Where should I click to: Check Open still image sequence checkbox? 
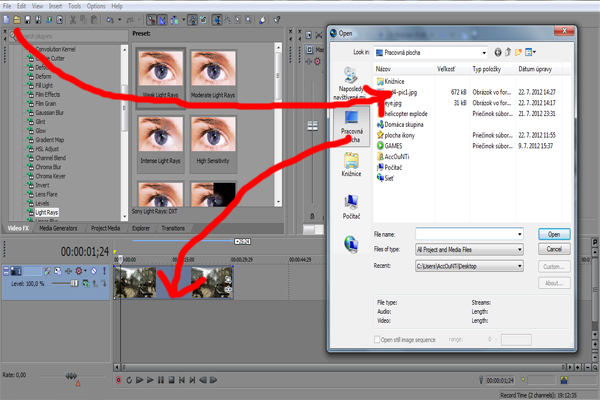point(377,340)
